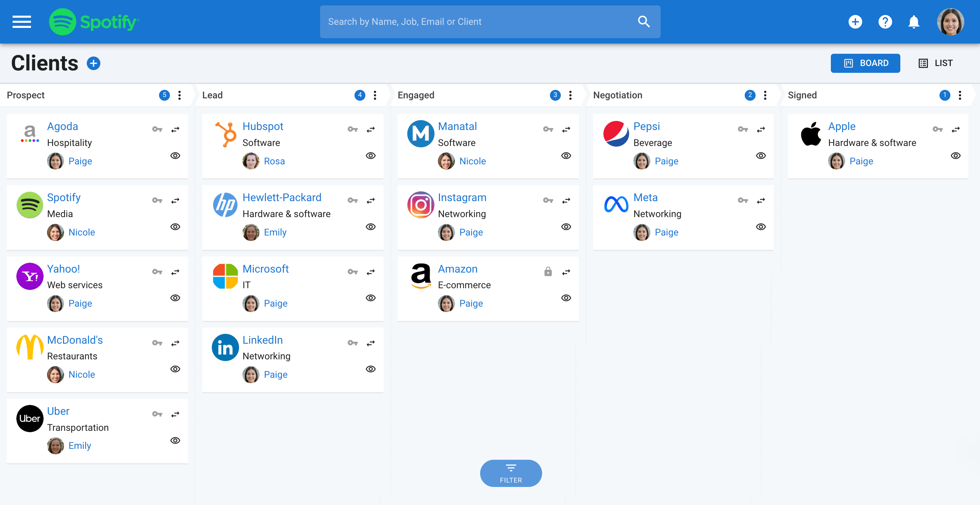980x505 pixels.
Task: Open the help icon in the top bar
Action: coord(885,22)
